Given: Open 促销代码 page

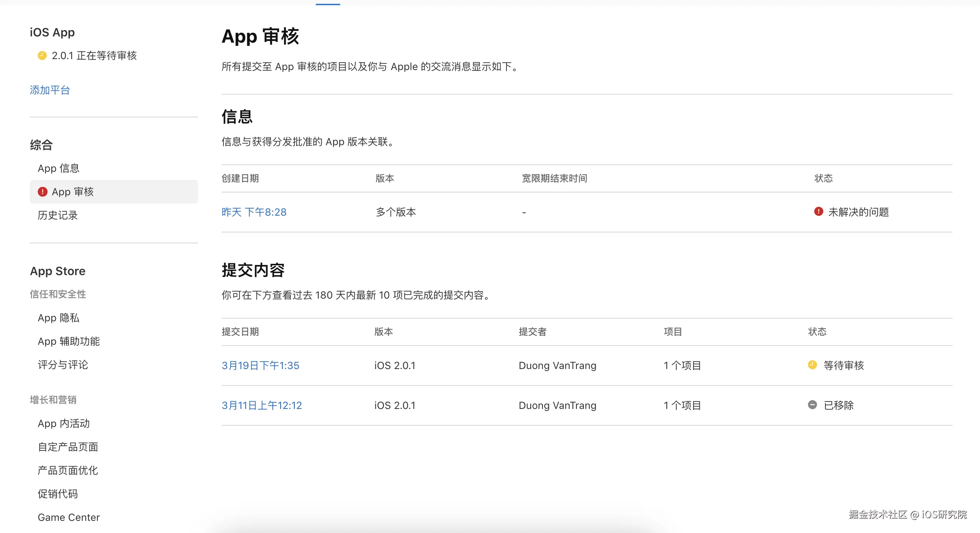Looking at the screenshot, I should [x=58, y=494].
